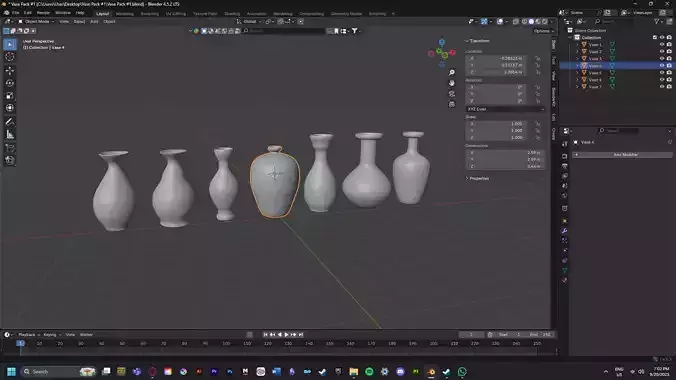The image size is (676, 380).
Task: Expand Vase 1 in the outliner
Action: tap(578, 44)
